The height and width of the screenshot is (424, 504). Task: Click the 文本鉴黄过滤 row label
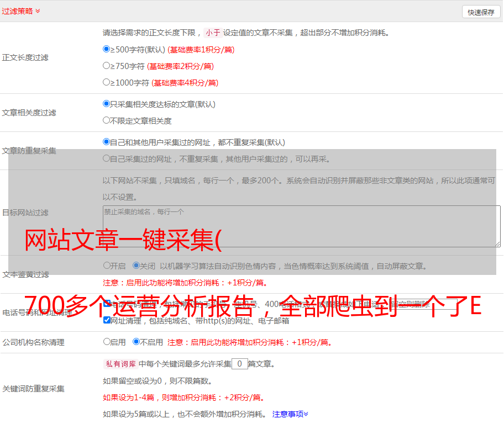tap(26, 274)
